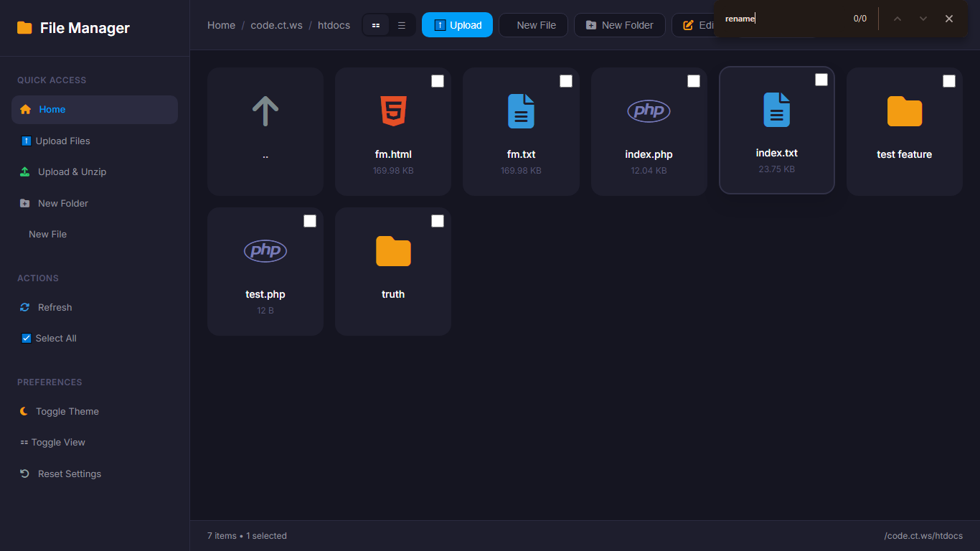Viewport: 980px width, 551px height.
Task: Navigate to code.ct.ws breadcrumb link
Action: pyautogui.click(x=276, y=25)
